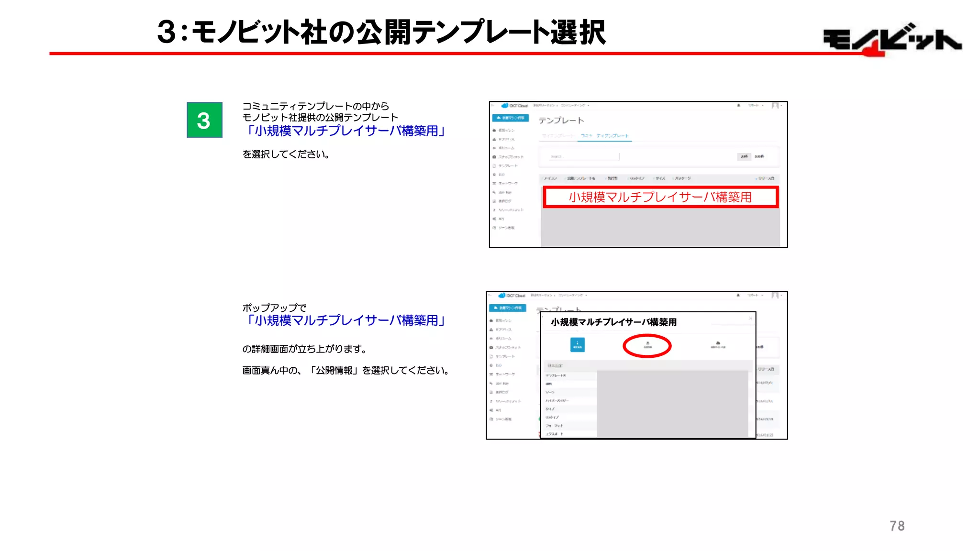Open user avatar menu in popup screenshot header
Screen dimensions: 980x551
(776, 295)
